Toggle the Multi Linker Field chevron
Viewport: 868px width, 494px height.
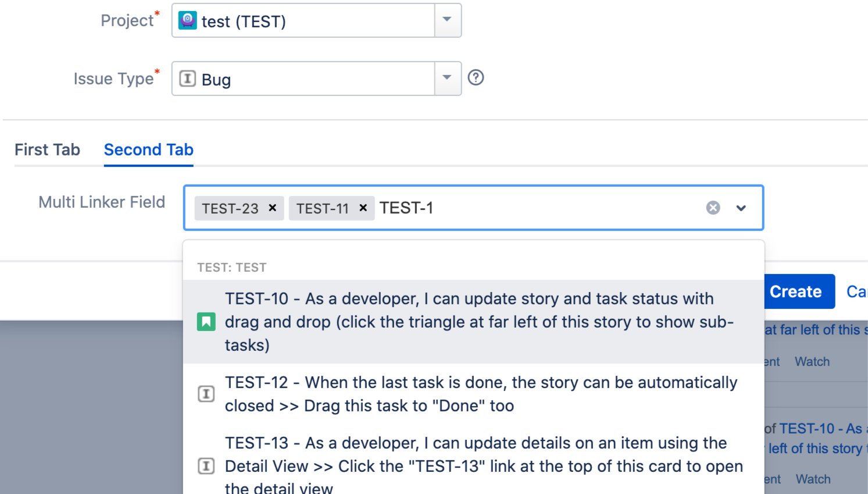click(741, 208)
